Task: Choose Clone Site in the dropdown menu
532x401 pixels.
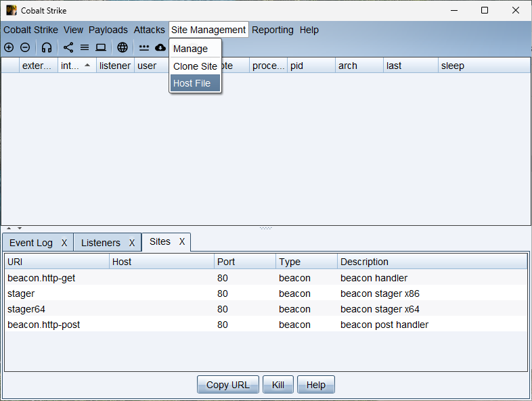Action: point(195,66)
